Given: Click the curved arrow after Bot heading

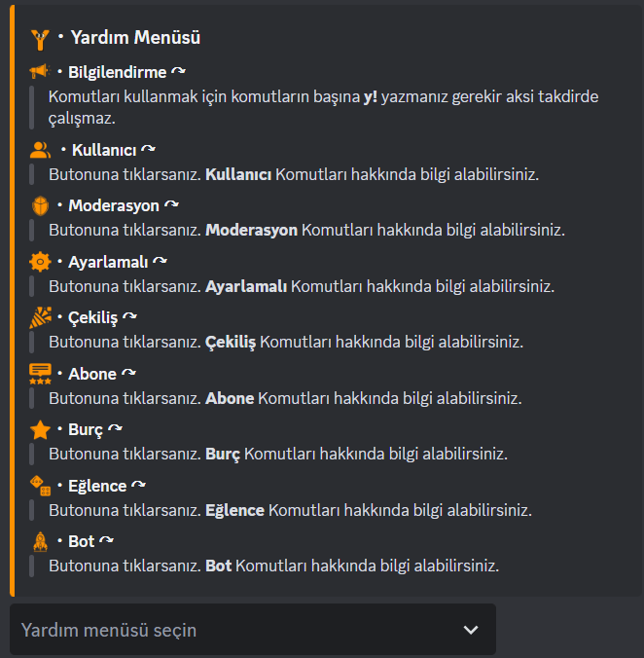Looking at the screenshot, I should pos(106,540).
